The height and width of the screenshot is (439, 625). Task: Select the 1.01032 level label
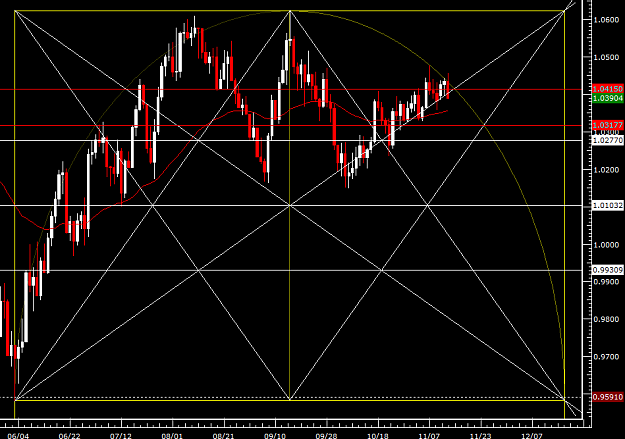(608, 205)
